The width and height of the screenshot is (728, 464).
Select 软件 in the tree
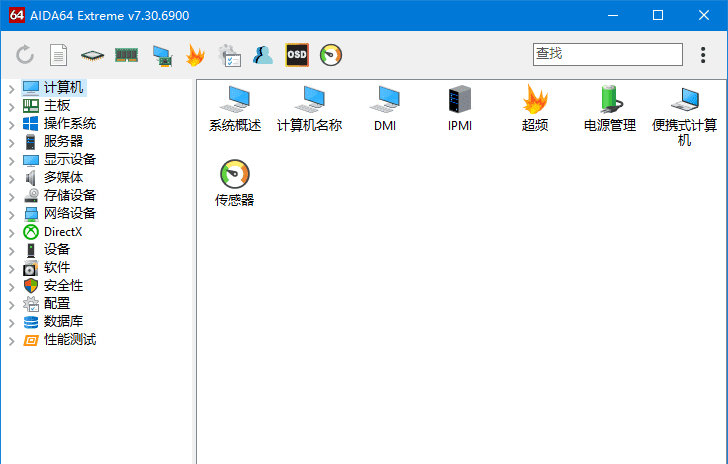[57, 268]
